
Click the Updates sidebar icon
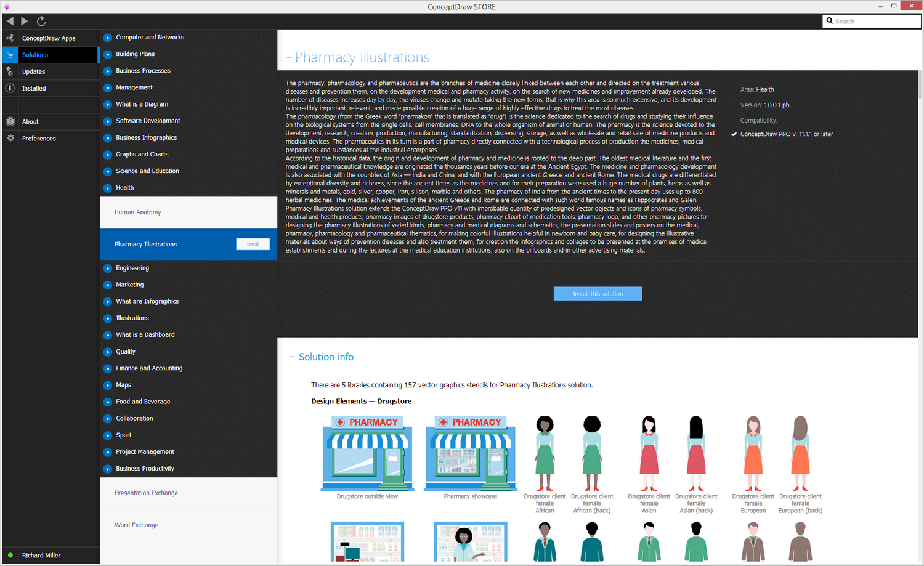coord(10,71)
